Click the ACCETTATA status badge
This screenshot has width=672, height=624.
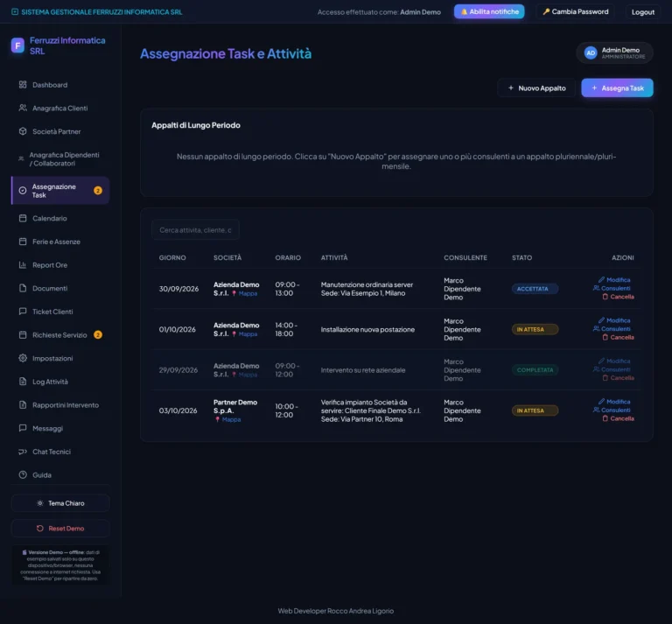tap(535, 289)
